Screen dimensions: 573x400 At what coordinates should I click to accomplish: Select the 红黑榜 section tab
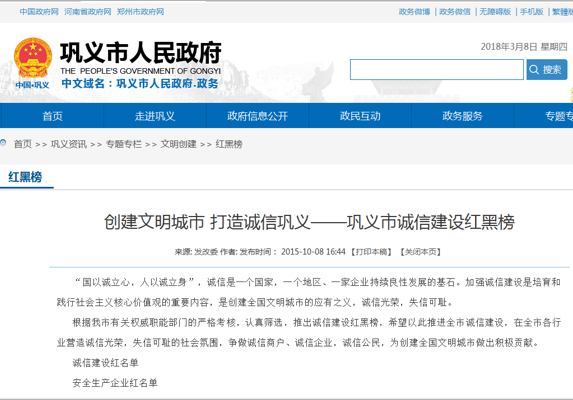coord(25,177)
